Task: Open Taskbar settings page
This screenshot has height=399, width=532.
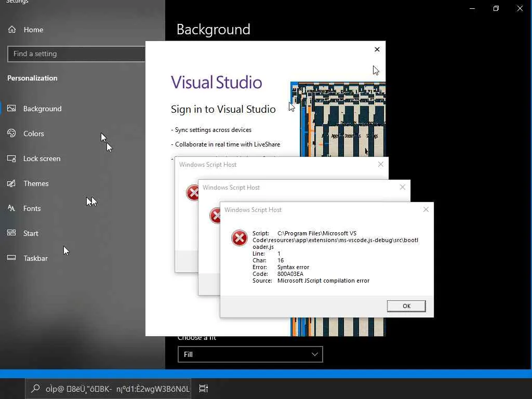Action: 28,258
